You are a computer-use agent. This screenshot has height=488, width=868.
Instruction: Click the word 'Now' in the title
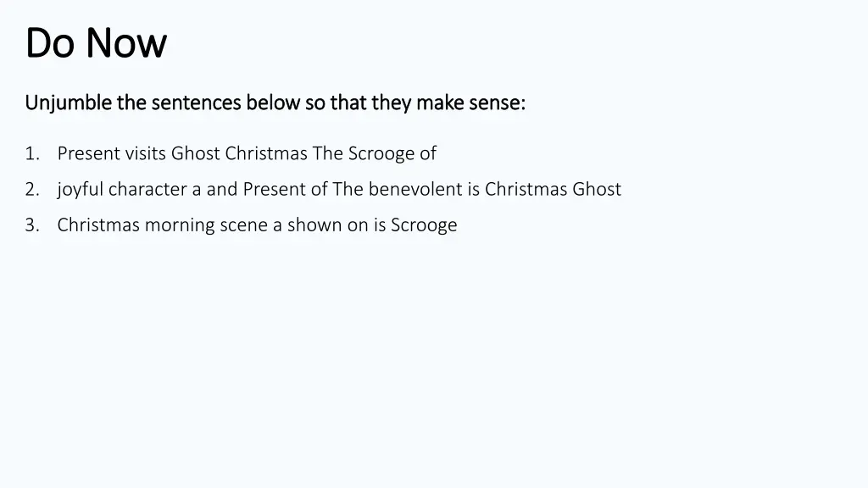pyautogui.click(x=126, y=43)
